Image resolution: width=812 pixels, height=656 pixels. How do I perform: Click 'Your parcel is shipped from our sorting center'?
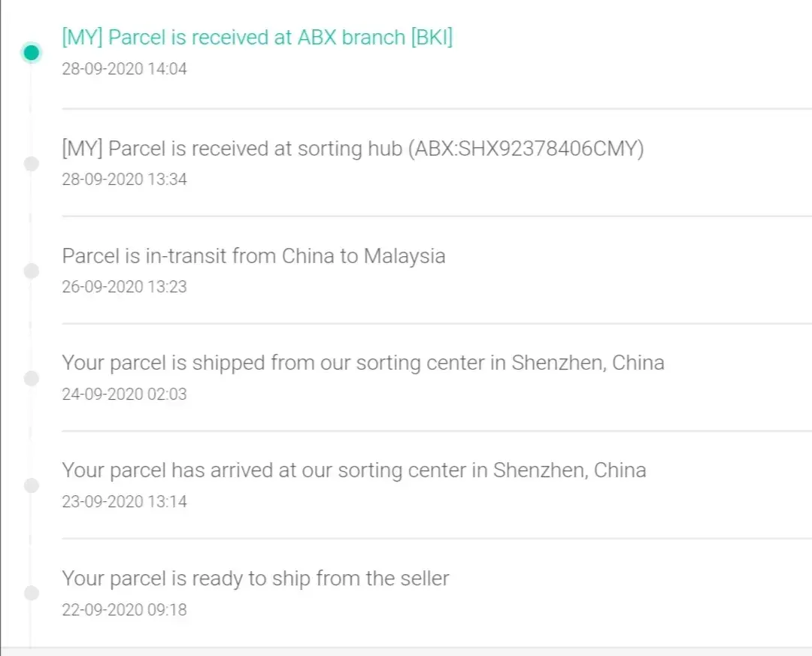(x=362, y=364)
